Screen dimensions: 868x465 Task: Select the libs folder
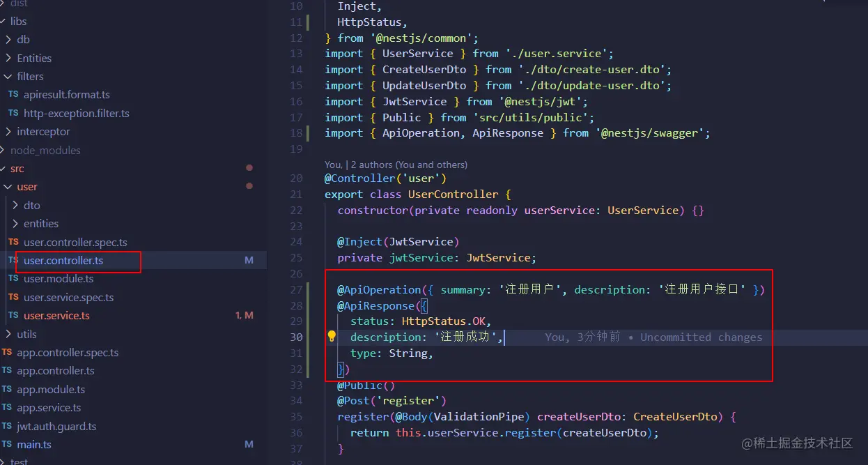tap(18, 22)
